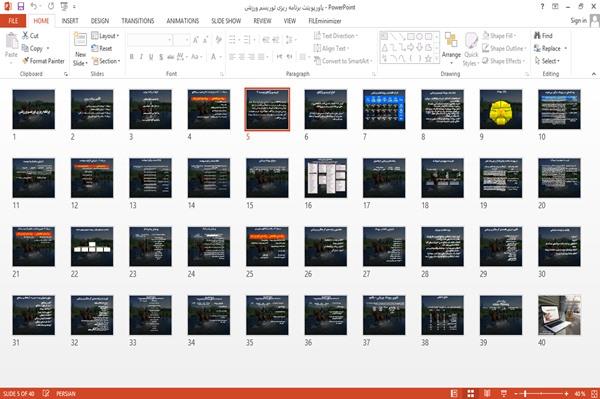Toggle Underline formatting button
Viewport: 600px width, 399px height.
point(151,57)
